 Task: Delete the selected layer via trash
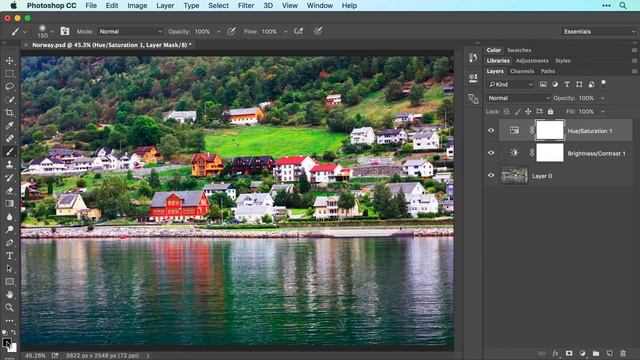(x=623, y=353)
